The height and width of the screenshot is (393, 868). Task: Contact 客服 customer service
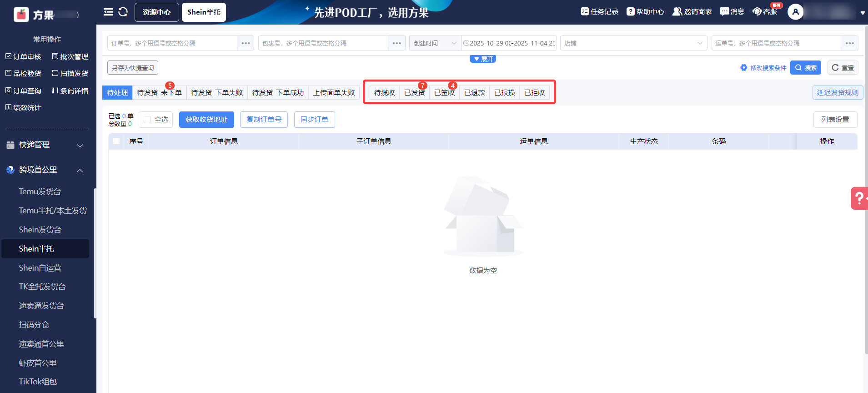click(x=765, y=11)
